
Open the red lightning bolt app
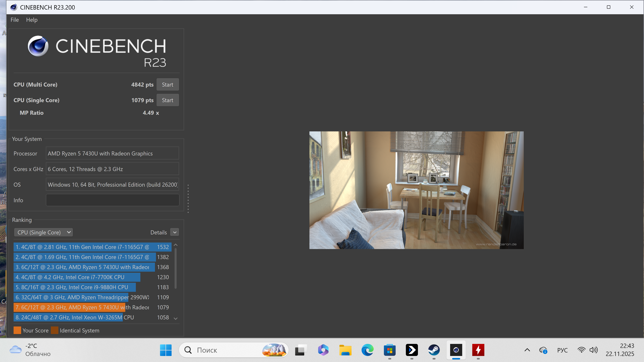tap(478, 350)
